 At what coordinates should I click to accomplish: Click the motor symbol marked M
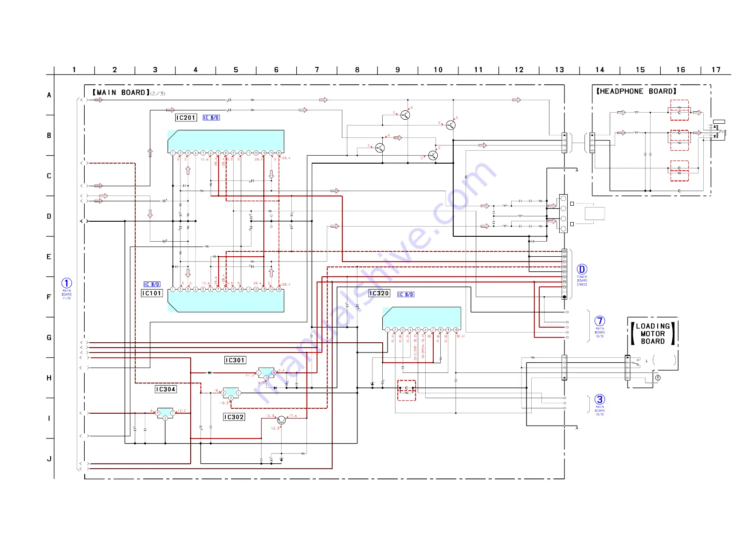pyautogui.click(x=658, y=378)
